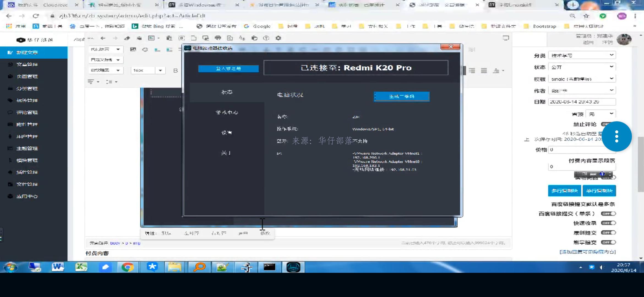This screenshot has height=297, width=644.
Task: Click the blue three-dot floating button
Action: pos(616,136)
